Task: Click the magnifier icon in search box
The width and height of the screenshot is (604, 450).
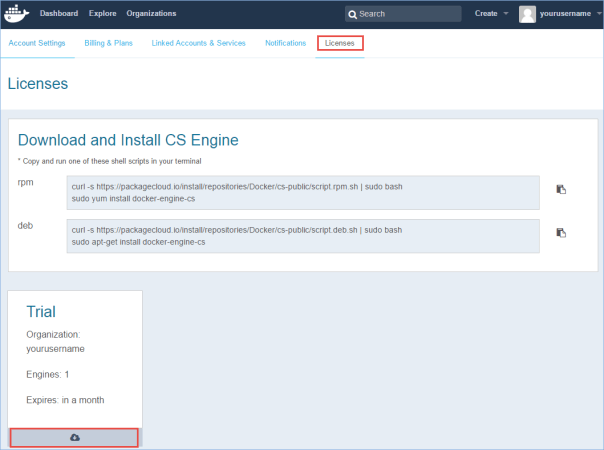Action: (352, 14)
